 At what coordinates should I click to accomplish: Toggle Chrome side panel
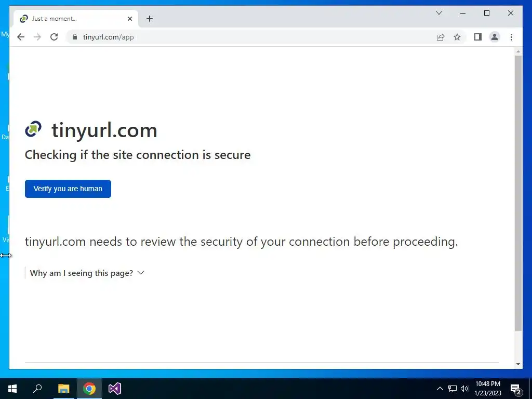pyautogui.click(x=478, y=37)
